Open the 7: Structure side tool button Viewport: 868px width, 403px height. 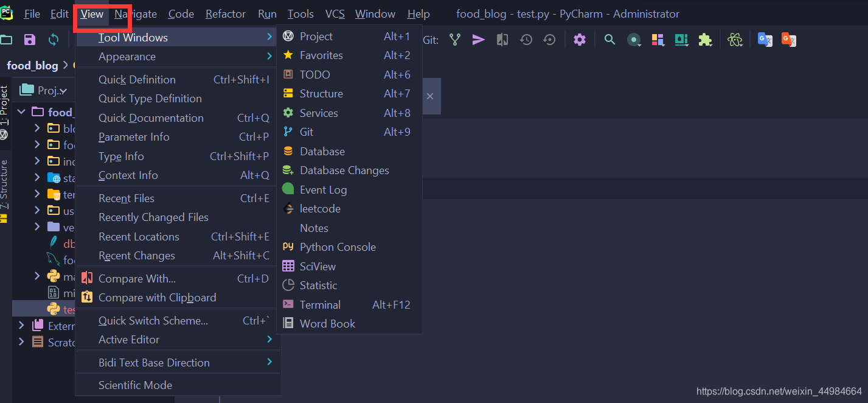(x=4, y=191)
